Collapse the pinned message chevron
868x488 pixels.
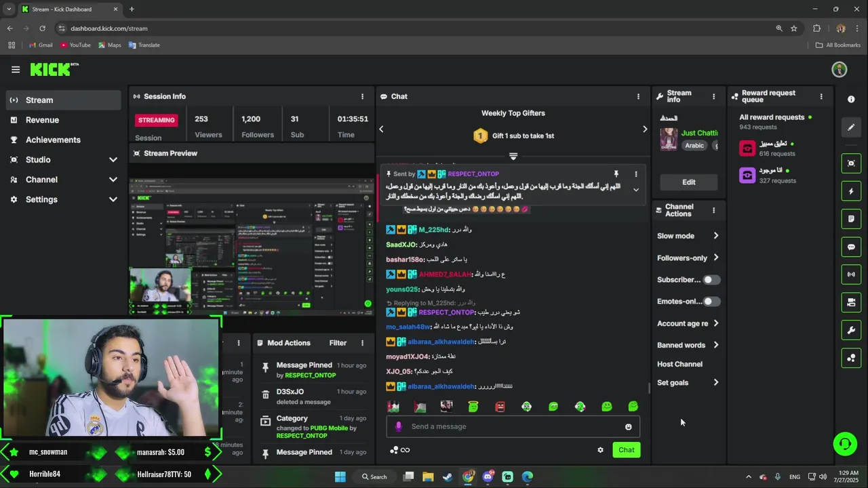point(635,190)
